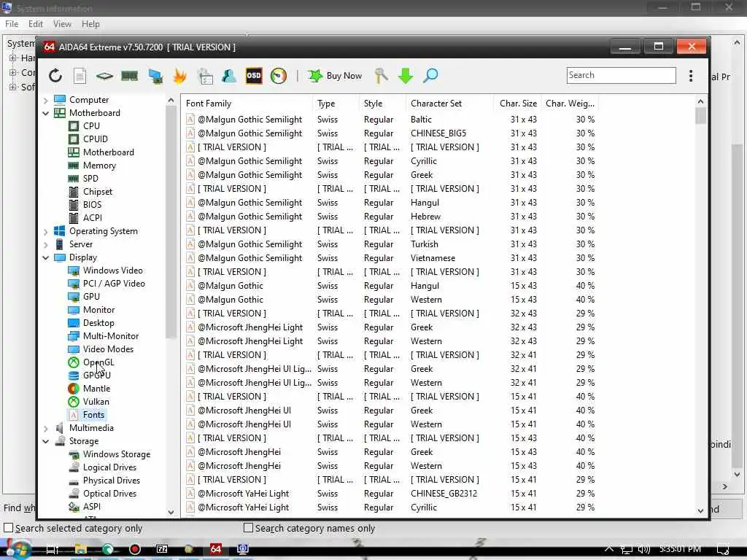Open the gauge benchmark icon

[279, 76]
